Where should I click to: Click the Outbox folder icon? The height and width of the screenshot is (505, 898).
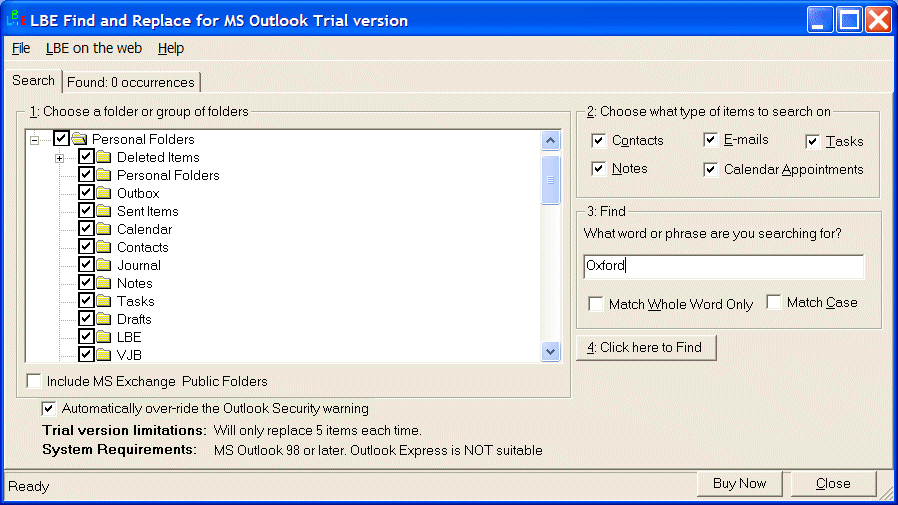104,193
